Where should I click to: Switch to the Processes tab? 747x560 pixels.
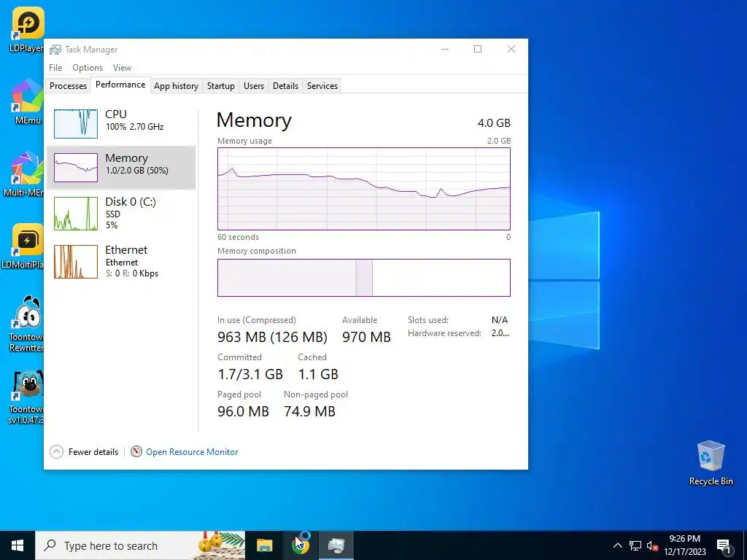pos(68,86)
